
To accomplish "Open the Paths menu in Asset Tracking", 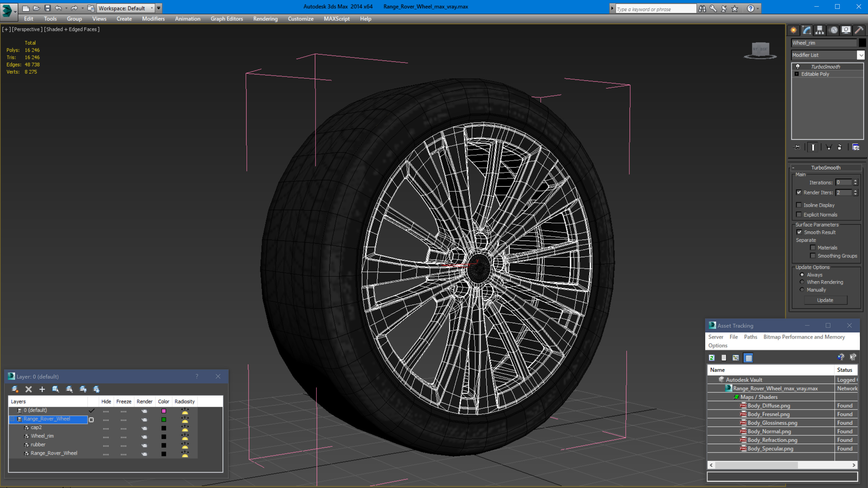I will (x=750, y=337).
